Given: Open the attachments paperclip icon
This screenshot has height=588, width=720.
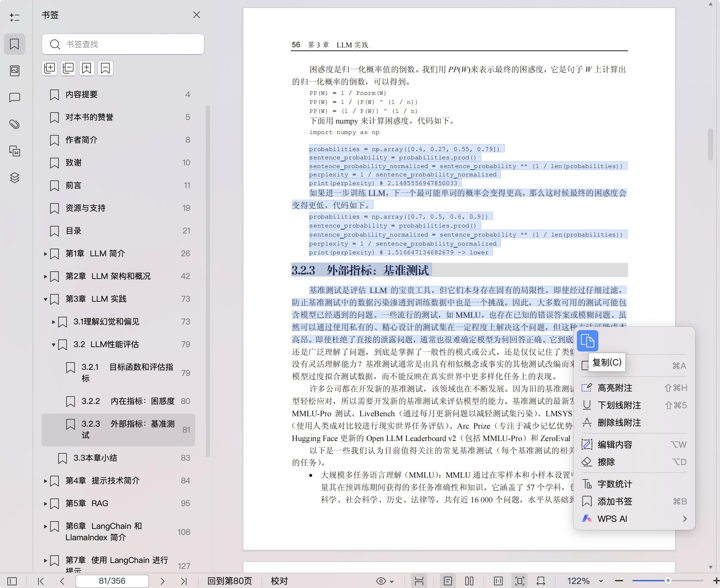Looking at the screenshot, I should point(15,124).
